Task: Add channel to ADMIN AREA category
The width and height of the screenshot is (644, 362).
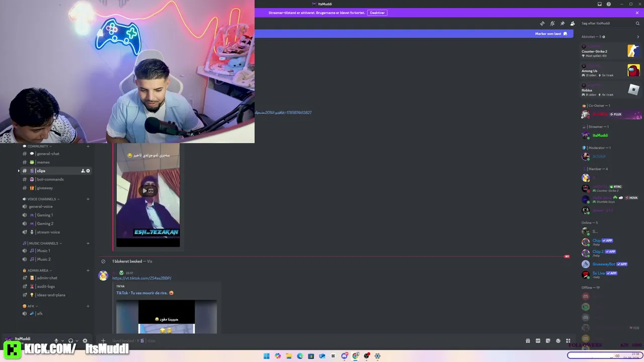Action: pos(88,270)
